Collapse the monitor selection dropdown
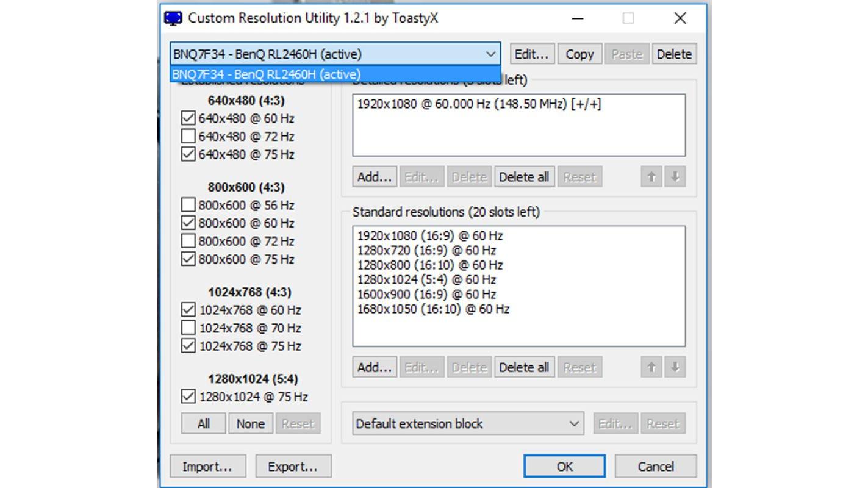This screenshot has height=488, width=868. [x=490, y=54]
